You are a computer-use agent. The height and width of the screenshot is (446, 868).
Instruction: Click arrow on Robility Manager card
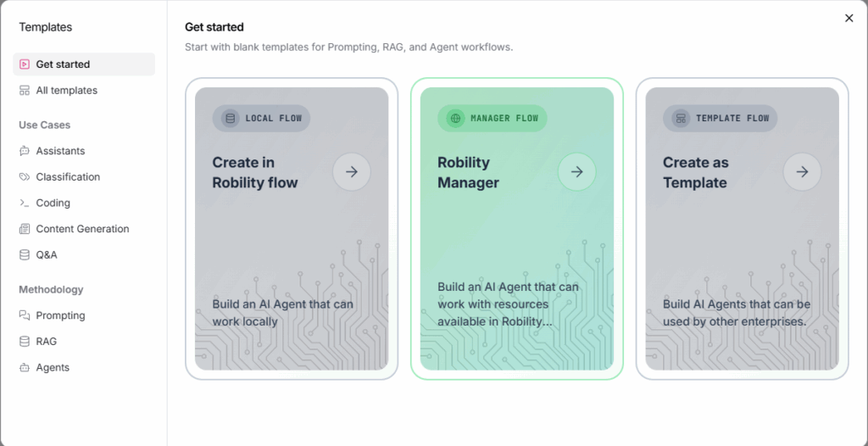coord(577,172)
